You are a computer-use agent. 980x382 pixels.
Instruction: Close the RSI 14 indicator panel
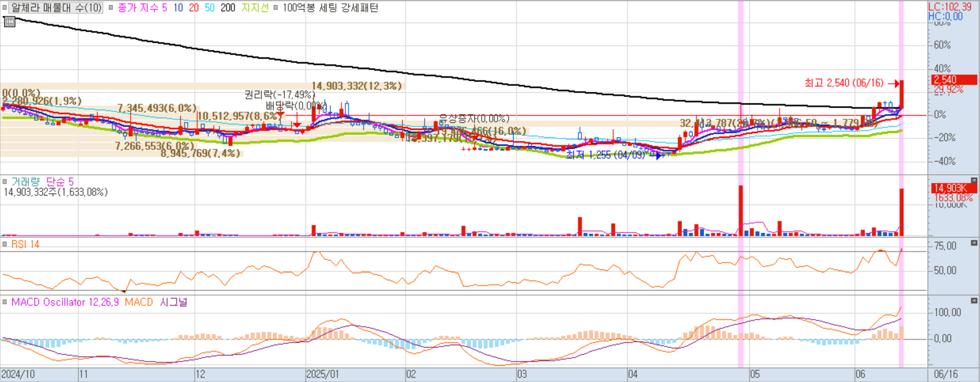tap(974, 243)
